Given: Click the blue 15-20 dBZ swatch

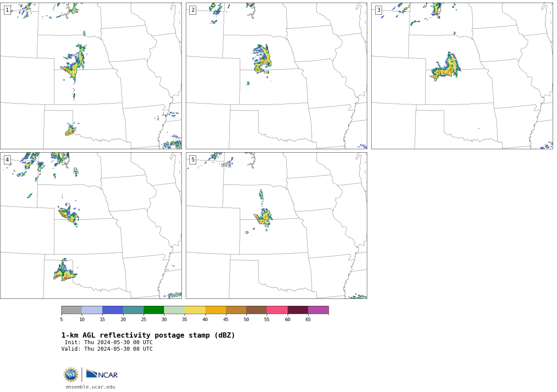Looking at the screenshot, I should (113, 310).
